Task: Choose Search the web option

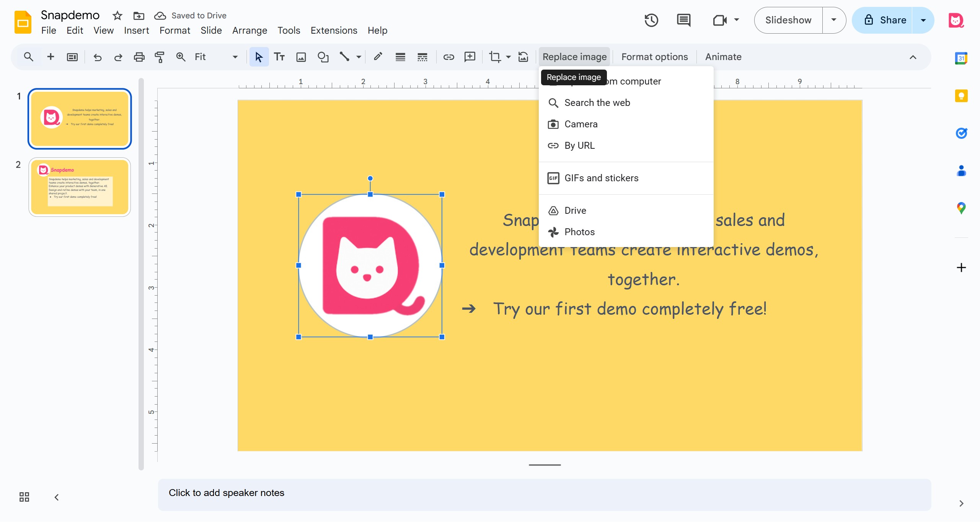Action: [x=626, y=103]
